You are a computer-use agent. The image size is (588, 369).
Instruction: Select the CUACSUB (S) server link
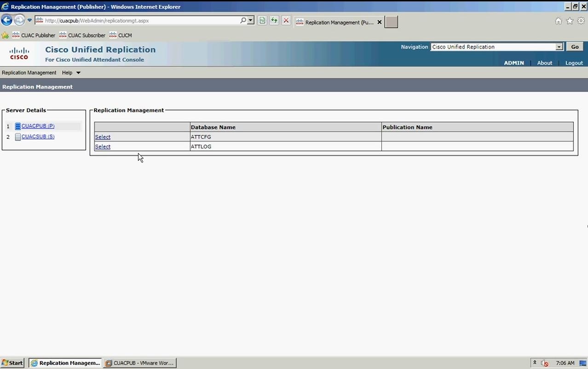[x=38, y=136]
